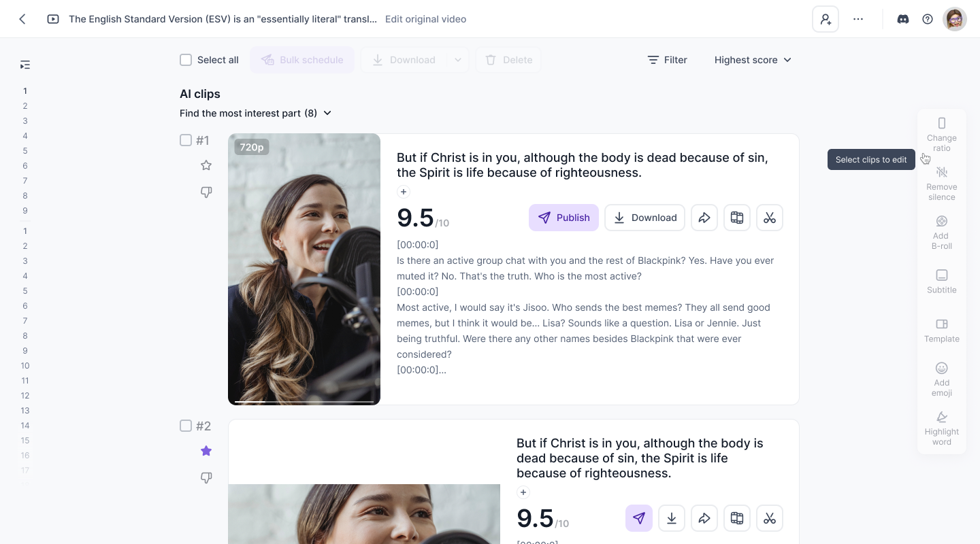Viewport: 980px width, 544px height.
Task: Open clip #2 in the layout editor icon
Action: pos(737,518)
